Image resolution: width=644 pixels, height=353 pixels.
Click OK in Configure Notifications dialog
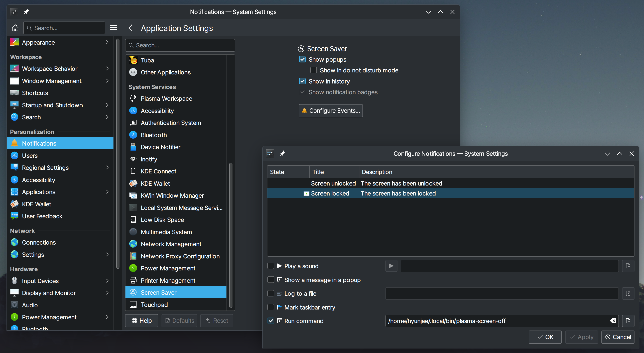pyautogui.click(x=545, y=337)
